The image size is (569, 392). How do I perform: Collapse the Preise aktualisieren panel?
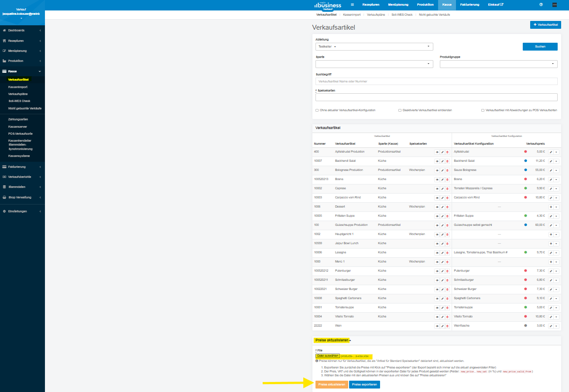(332, 340)
